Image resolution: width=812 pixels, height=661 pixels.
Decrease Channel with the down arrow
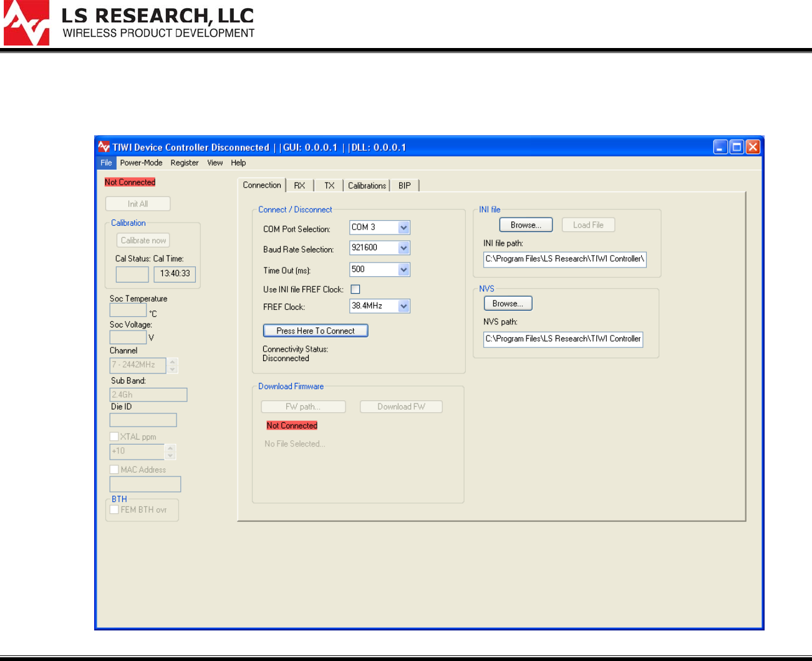pos(173,369)
